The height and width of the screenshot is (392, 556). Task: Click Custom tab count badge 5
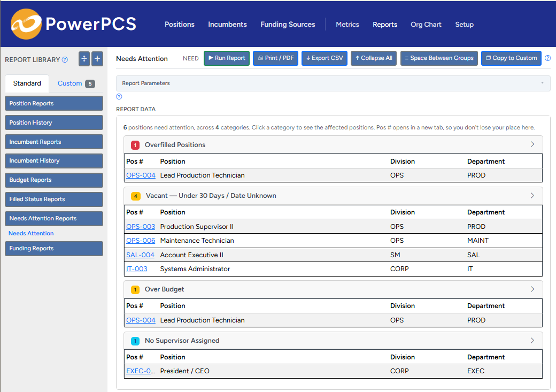click(x=90, y=84)
